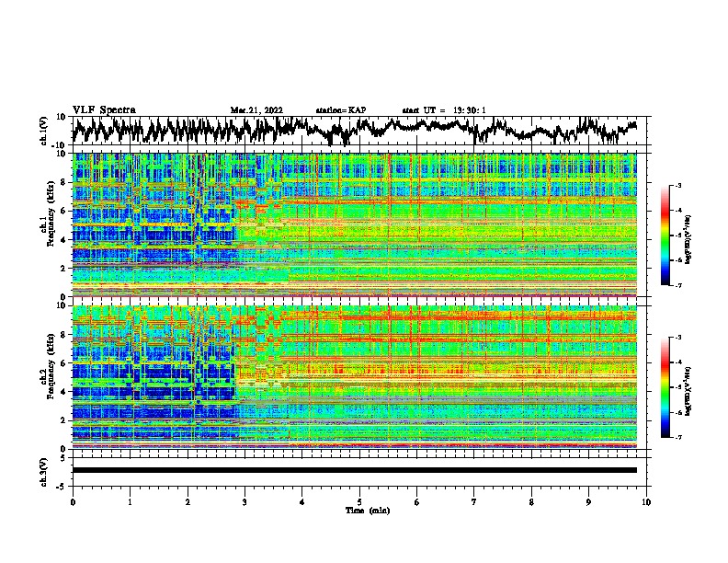Screen dimensions: 728x563
Task: Click the ch.1(V) axis label
Action: click(43, 131)
